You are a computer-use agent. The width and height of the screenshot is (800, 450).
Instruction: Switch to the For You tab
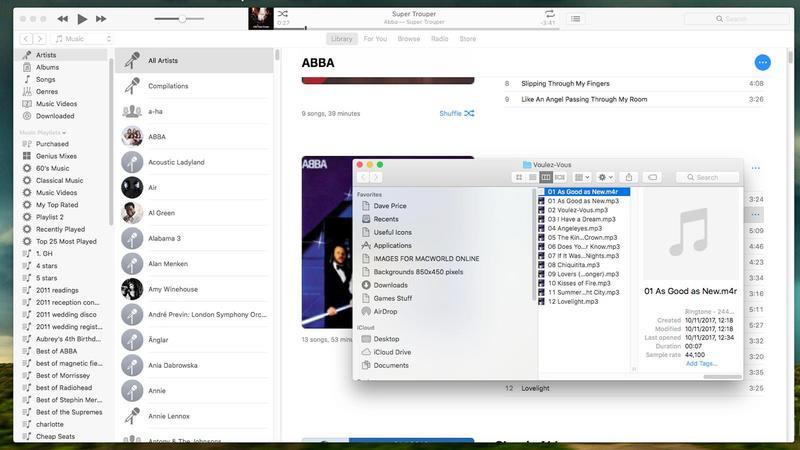click(375, 39)
